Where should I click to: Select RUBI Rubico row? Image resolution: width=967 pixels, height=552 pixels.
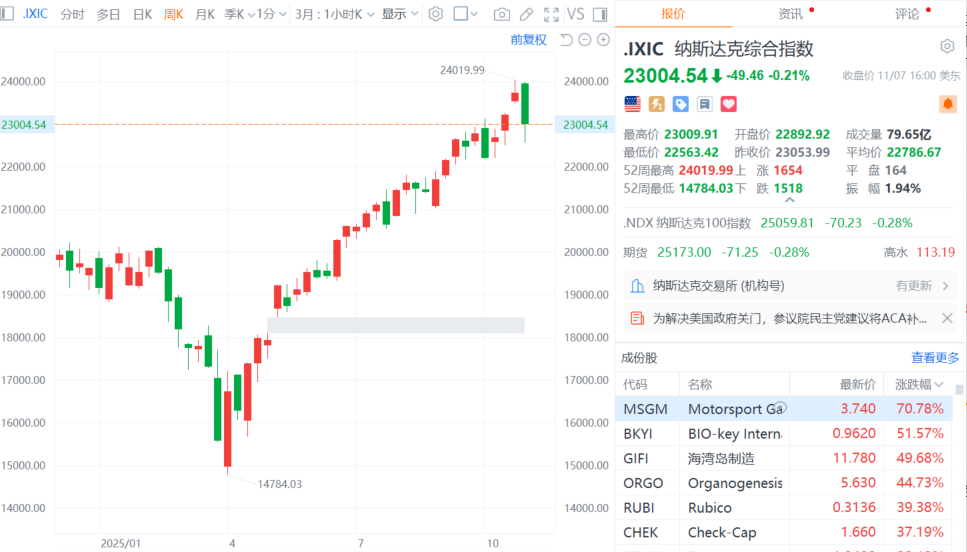coord(784,508)
